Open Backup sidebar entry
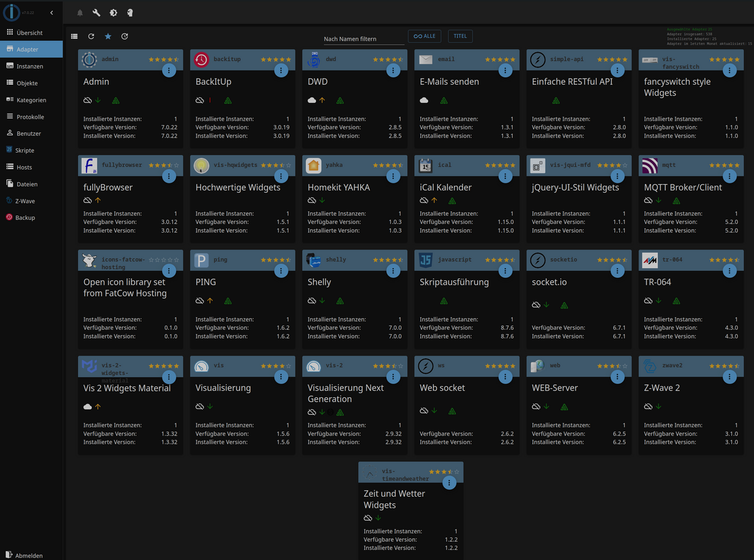754x560 pixels. [31, 217]
